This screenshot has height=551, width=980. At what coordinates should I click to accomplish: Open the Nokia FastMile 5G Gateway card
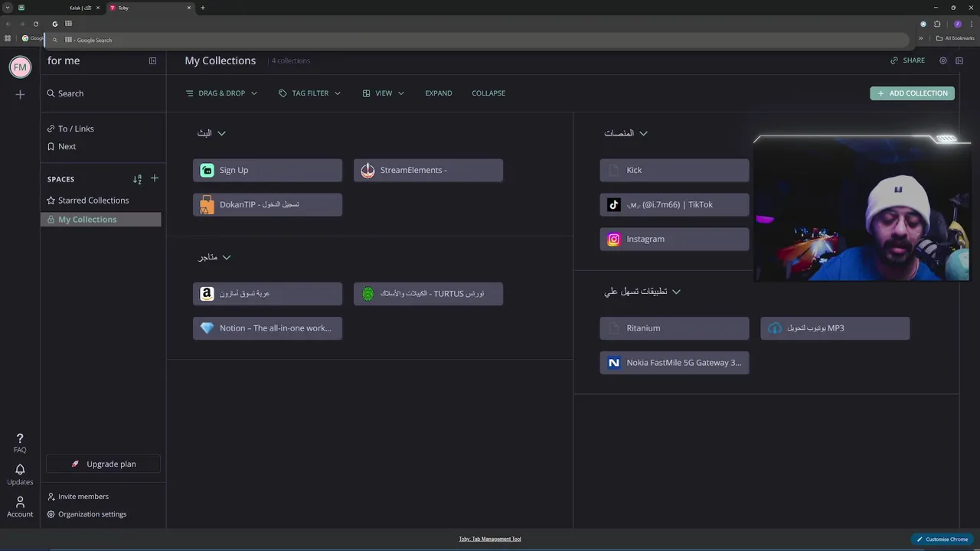point(674,363)
